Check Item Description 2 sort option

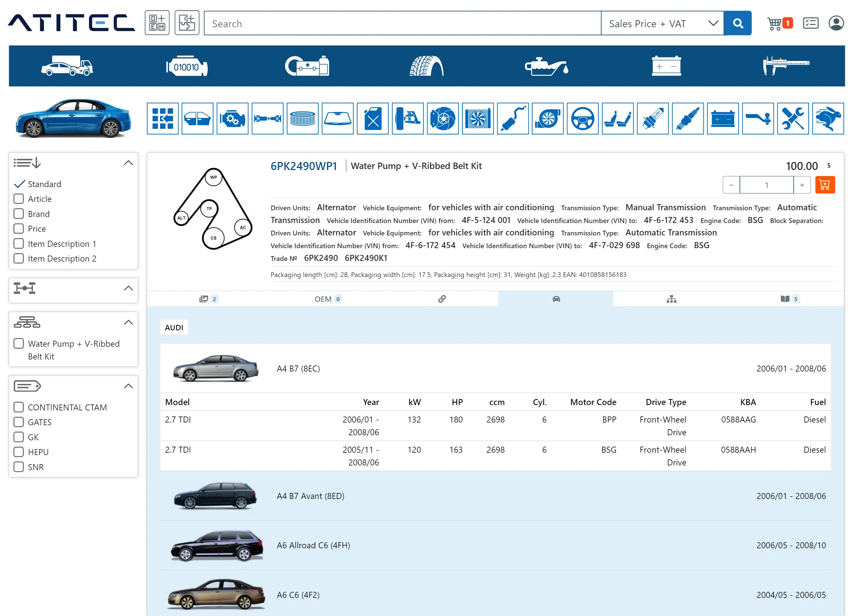pos(19,259)
